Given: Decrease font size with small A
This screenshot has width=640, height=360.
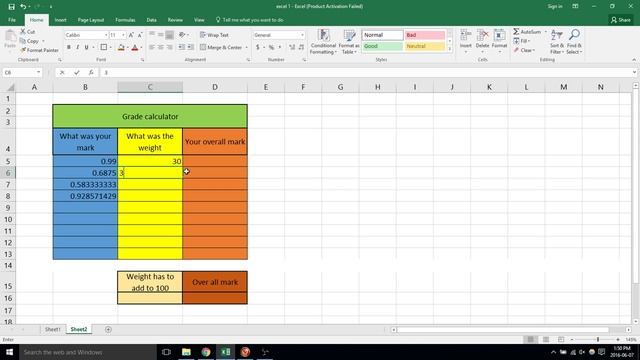Looking at the screenshot, I should click(140, 35).
